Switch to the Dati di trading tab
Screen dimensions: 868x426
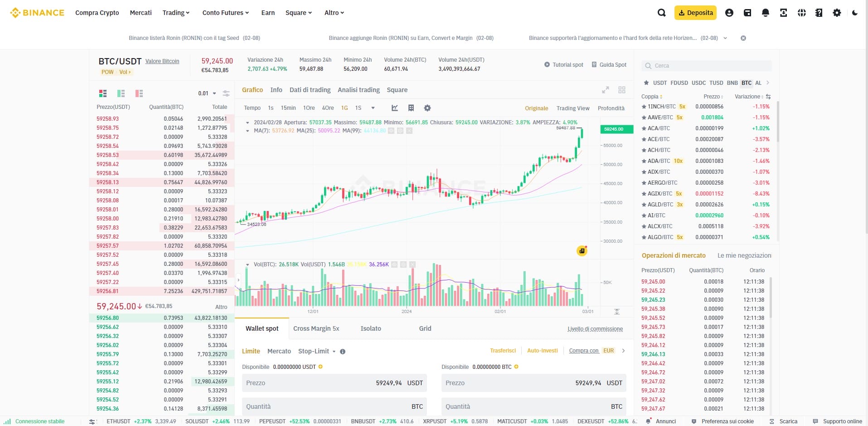(310, 90)
